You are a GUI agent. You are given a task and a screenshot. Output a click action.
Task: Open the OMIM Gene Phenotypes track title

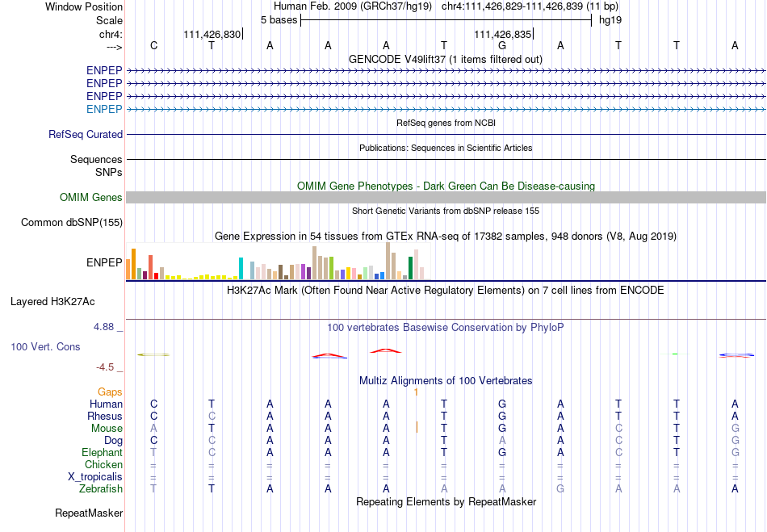click(446, 186)
